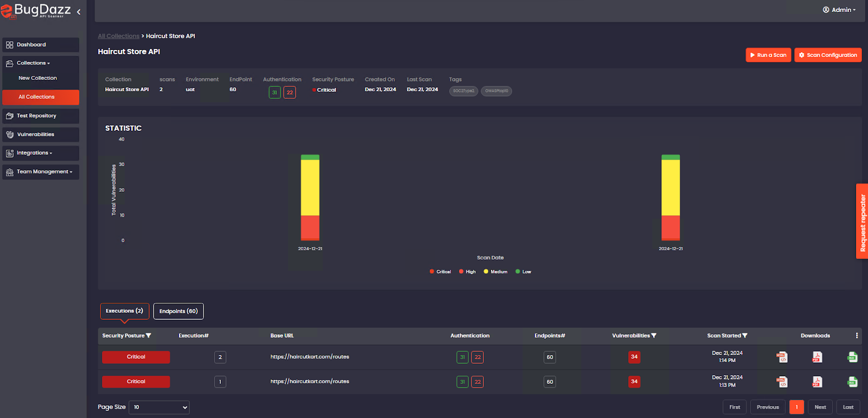Click the endpoints 60 badge in execution 2 row

[x=550, y=357]
